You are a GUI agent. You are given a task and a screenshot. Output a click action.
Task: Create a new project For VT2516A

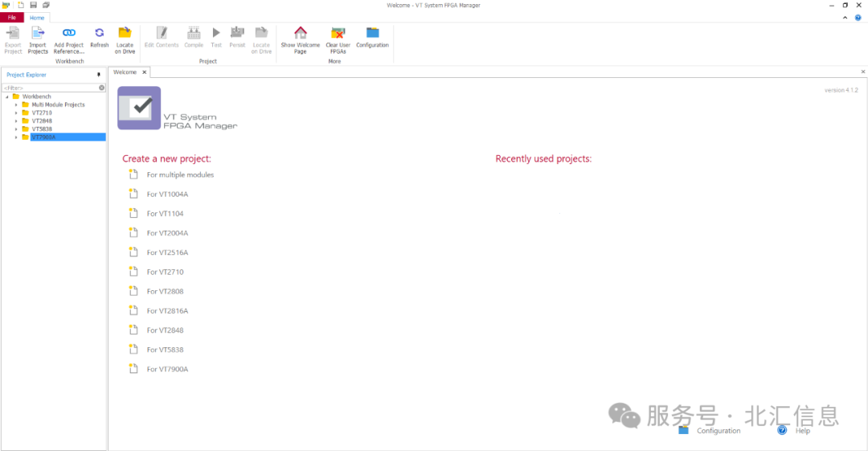coord(167,252)
